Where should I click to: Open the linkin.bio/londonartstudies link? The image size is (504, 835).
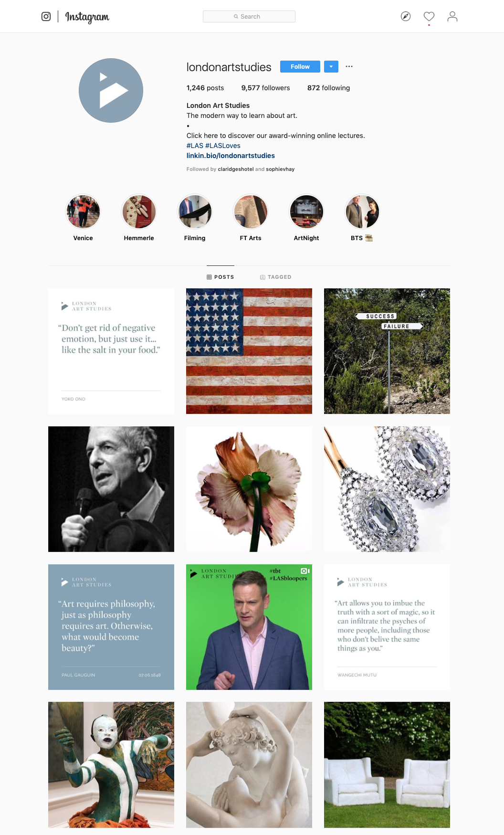[x=231, y=156]
